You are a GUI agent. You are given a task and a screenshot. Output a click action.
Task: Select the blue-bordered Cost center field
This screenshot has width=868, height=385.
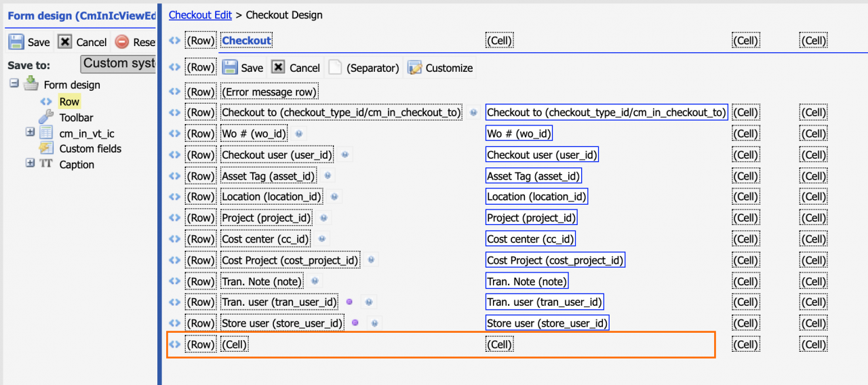click(x=531, y=239)
